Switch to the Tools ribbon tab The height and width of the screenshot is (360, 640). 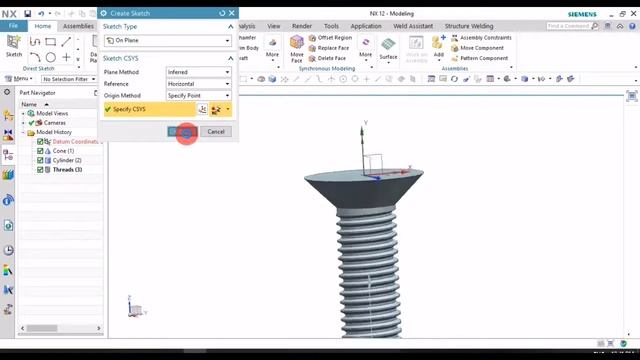point(331,26)
